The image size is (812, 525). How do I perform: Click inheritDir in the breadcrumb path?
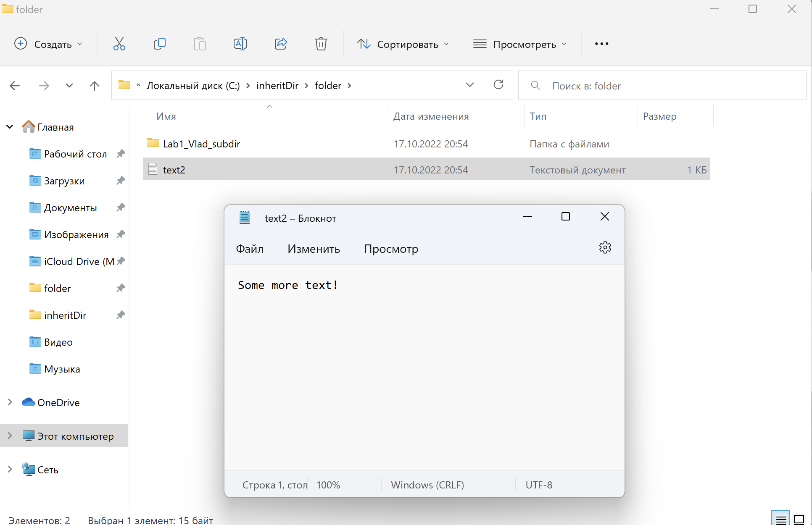(x=277, y=86)
